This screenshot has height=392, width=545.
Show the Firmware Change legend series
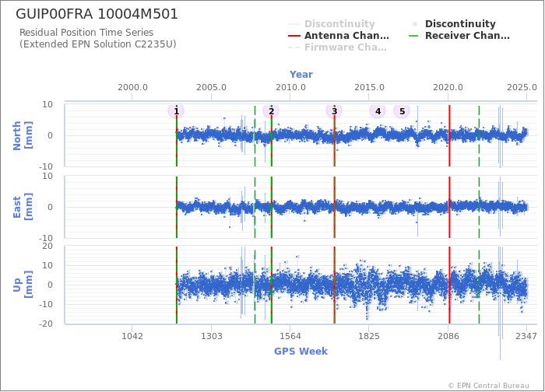point(337,47)
